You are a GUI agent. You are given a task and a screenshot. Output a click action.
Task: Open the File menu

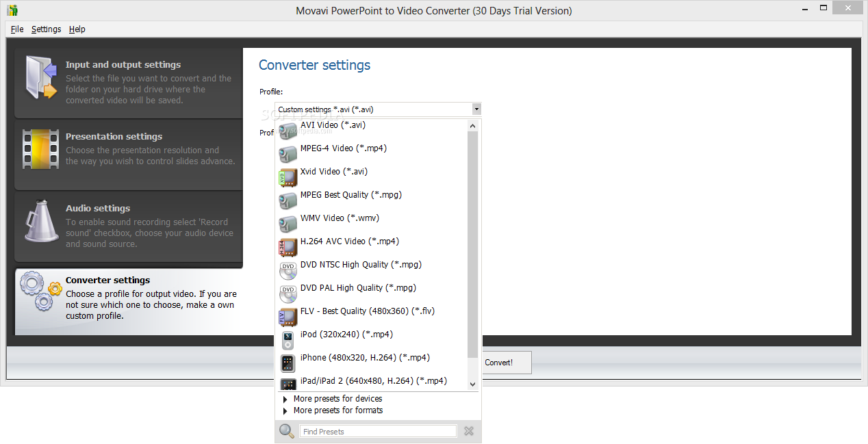(x=17, y=29)
